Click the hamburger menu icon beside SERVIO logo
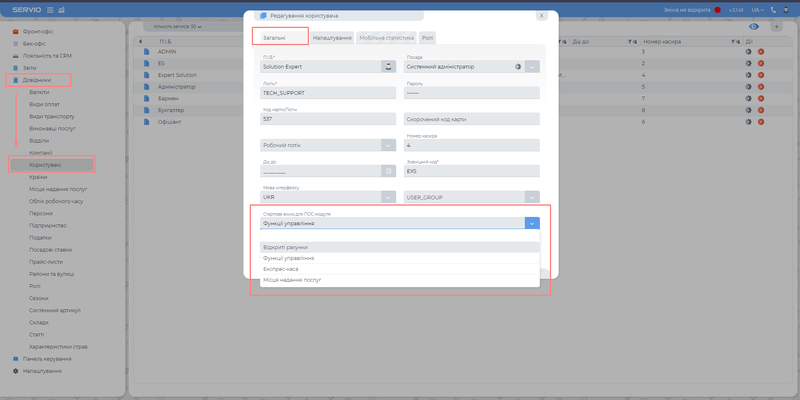The width and height of the screenshot is (800, 400). pyautogui.click(x=50, y=10)
